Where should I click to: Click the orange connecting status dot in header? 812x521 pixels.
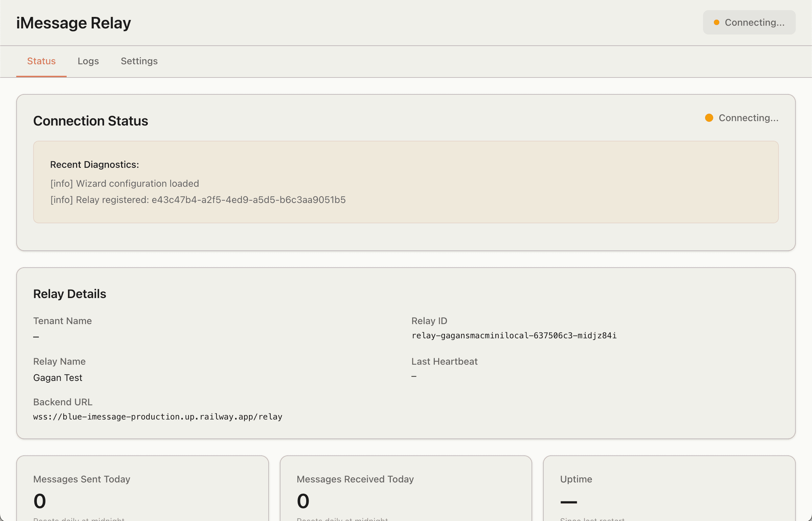717,22
